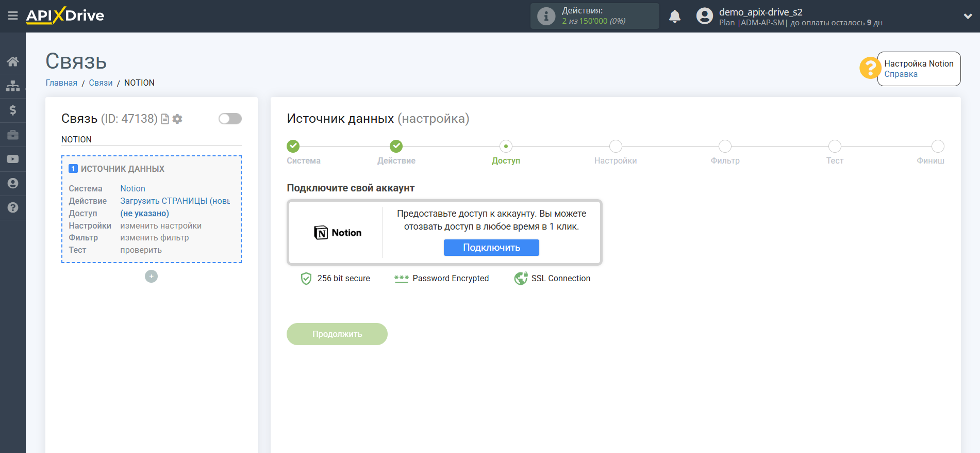The width and height of the screenshot is (980, 453).
Task: Click the home icon in sidebar
Action: (x=13, y=62)
